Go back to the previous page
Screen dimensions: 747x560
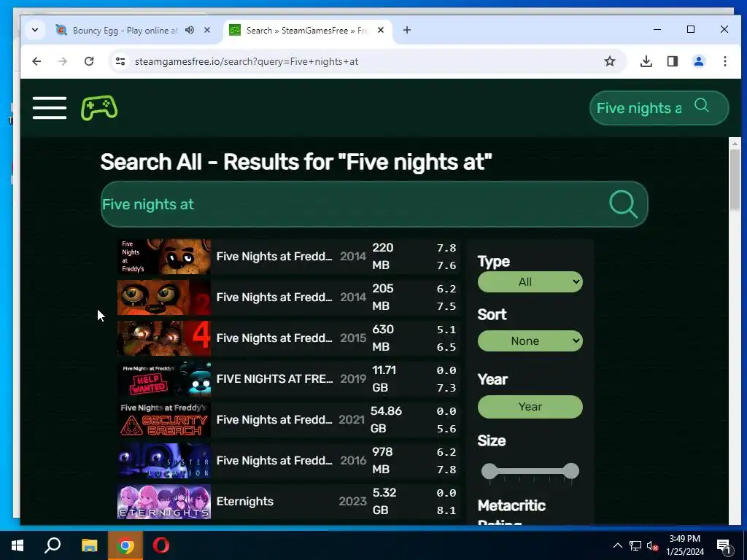pos(36,61)
